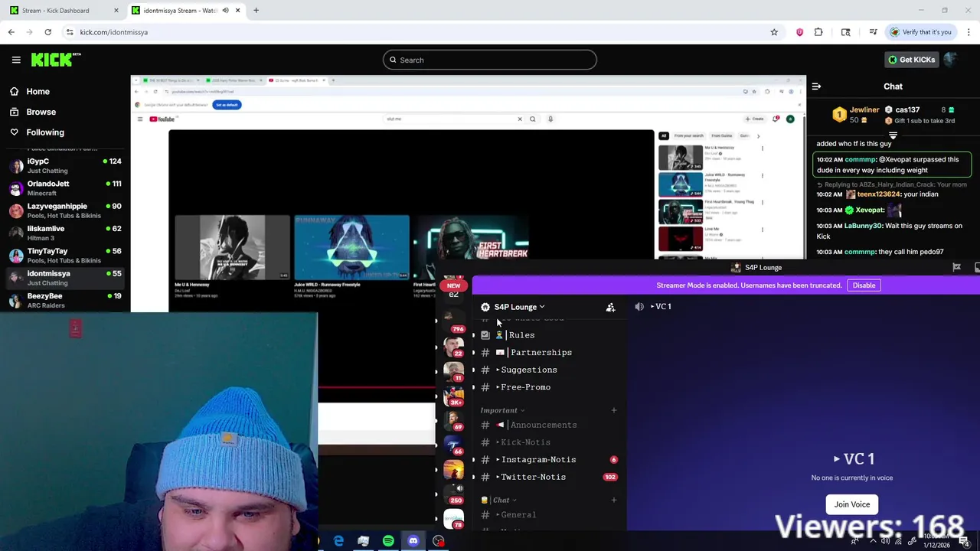This screenshot has height=551, width=980.
Task: Mute the idontmissya Stream tab audio
Action: (x=225, y=11)
